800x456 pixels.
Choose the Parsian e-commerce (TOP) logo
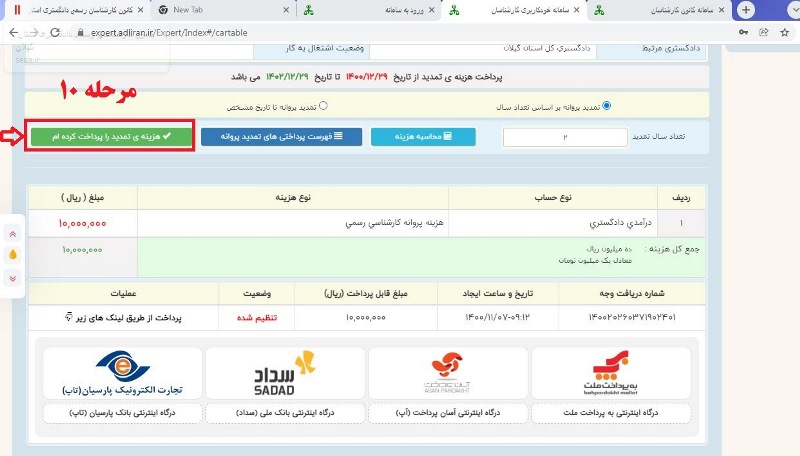(x=122, y=373)
